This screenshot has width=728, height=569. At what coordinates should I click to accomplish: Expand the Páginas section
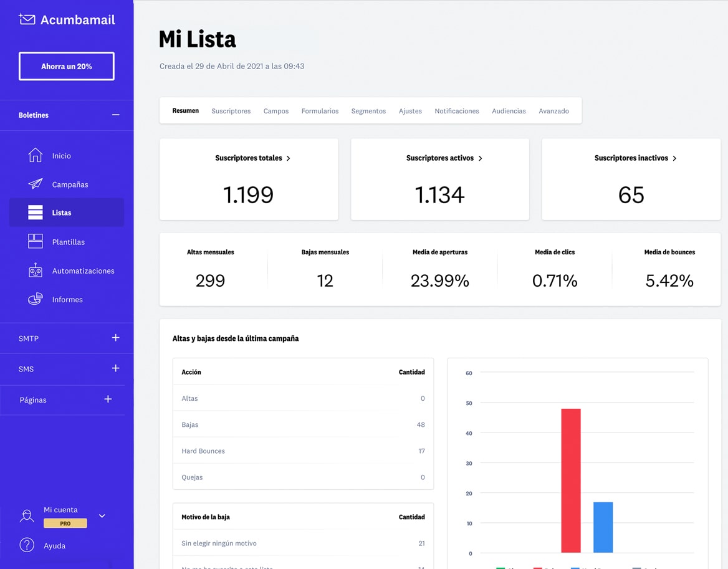108,399
